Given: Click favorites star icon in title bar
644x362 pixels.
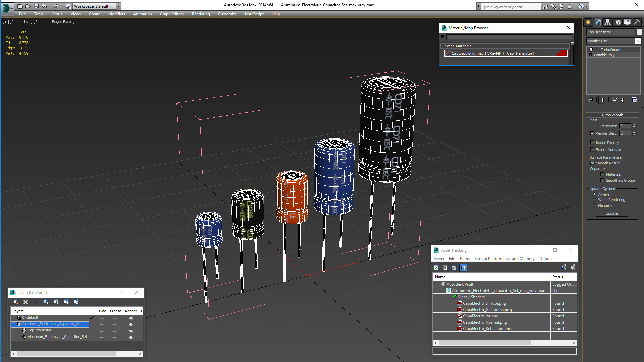Looking at the screenshot, I should (569, 6).
